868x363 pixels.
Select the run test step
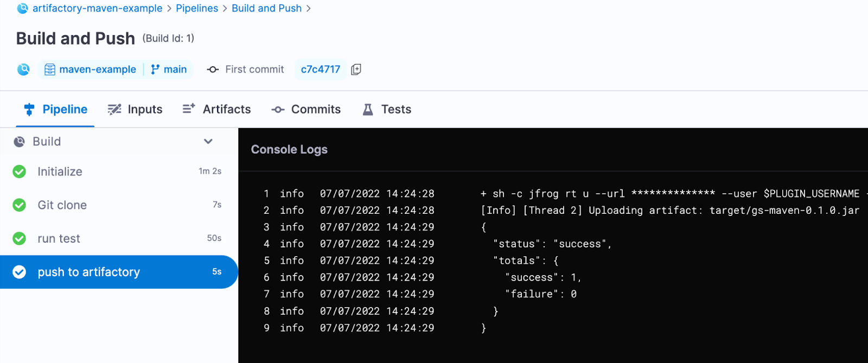(119, 239)
